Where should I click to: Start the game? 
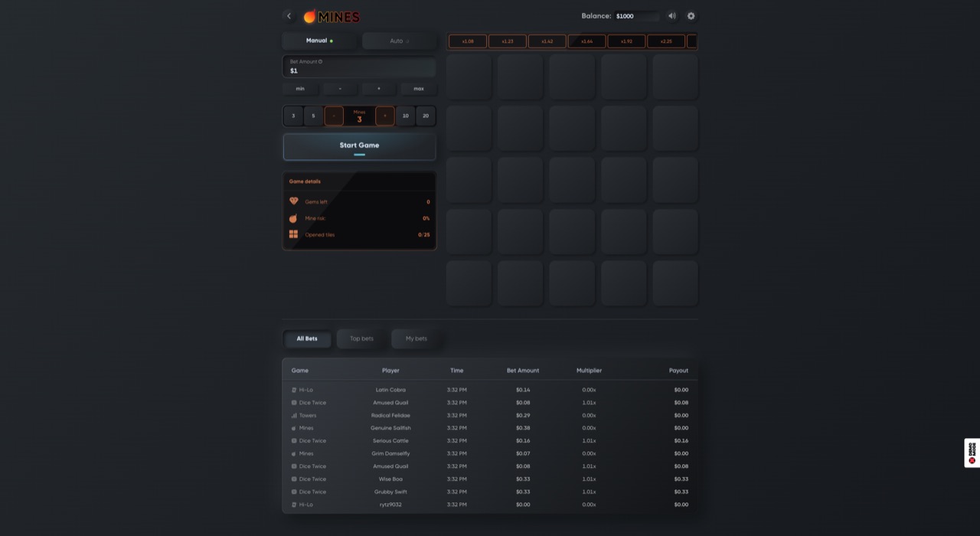(x=360, y=147)
